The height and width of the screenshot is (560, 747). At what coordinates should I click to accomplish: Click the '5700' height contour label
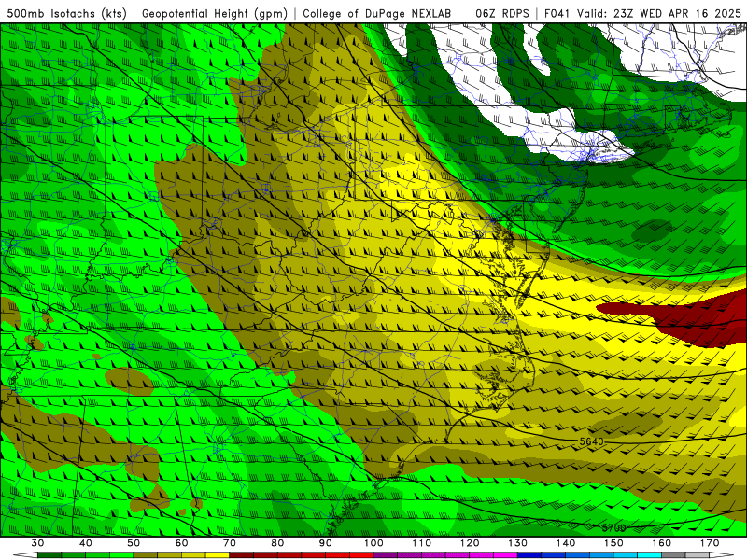pos(614,527)
